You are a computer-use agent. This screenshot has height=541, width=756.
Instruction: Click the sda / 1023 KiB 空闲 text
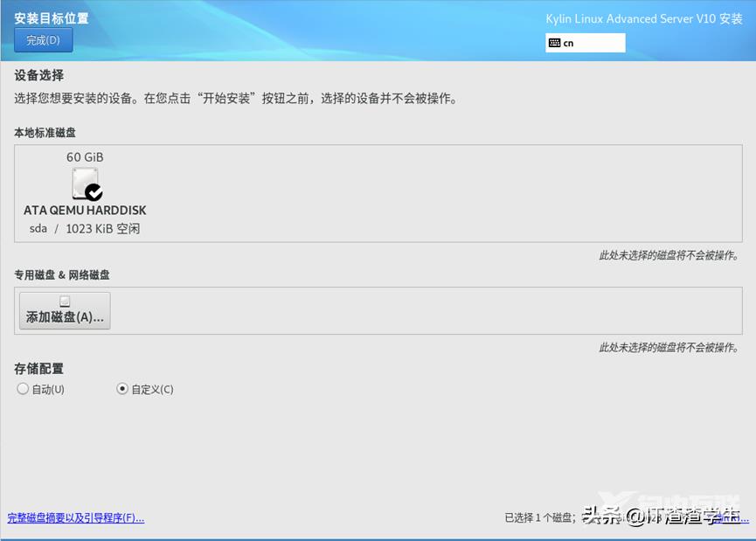(x=85, y=229)
